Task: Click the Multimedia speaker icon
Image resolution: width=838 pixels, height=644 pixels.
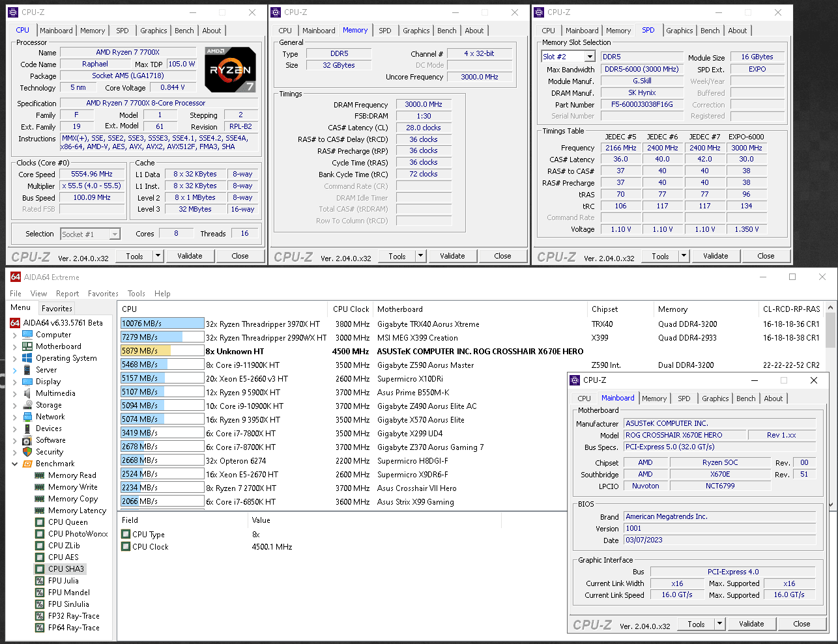Action: pyautogui.click(x=27, y=393)
